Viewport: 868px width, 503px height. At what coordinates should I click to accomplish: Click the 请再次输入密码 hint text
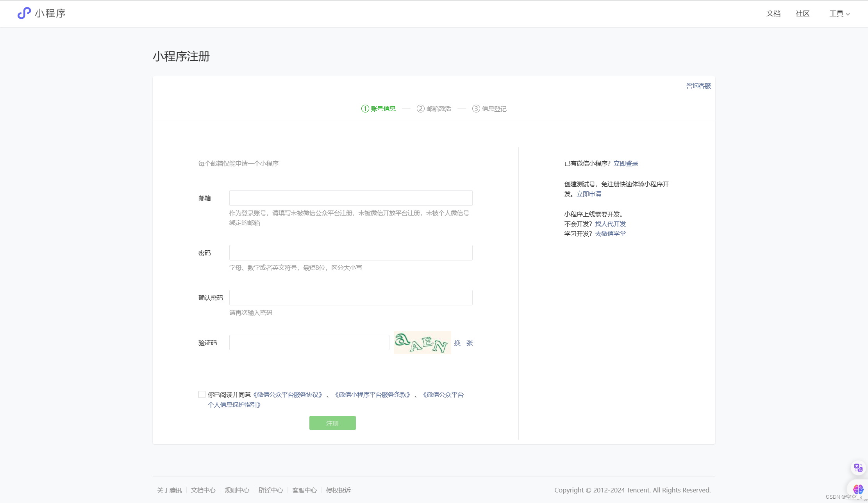(251, 312)
